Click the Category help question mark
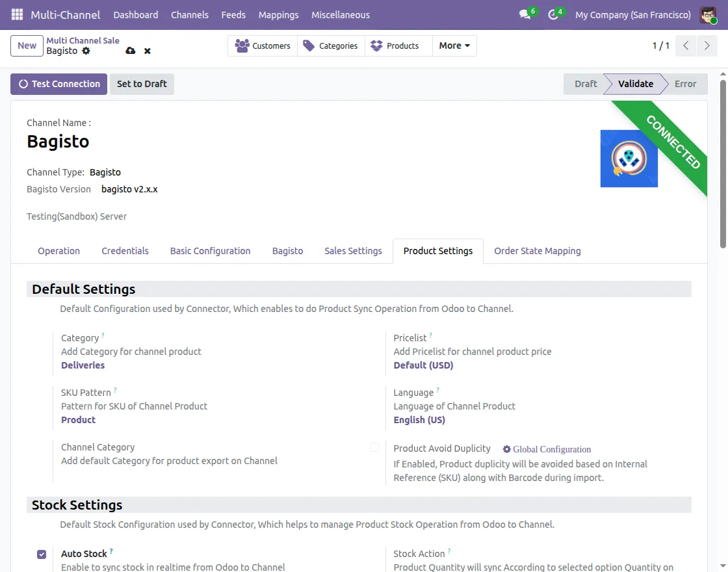 103,335
